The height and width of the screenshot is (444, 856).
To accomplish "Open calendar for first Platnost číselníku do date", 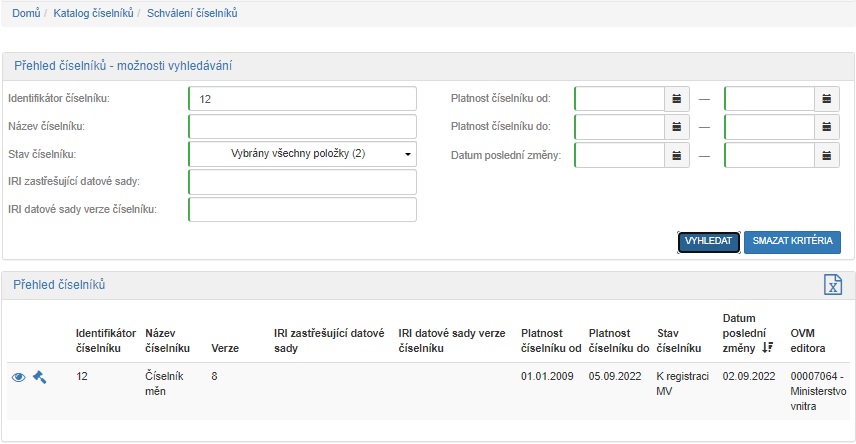I will tap(677, 127).
